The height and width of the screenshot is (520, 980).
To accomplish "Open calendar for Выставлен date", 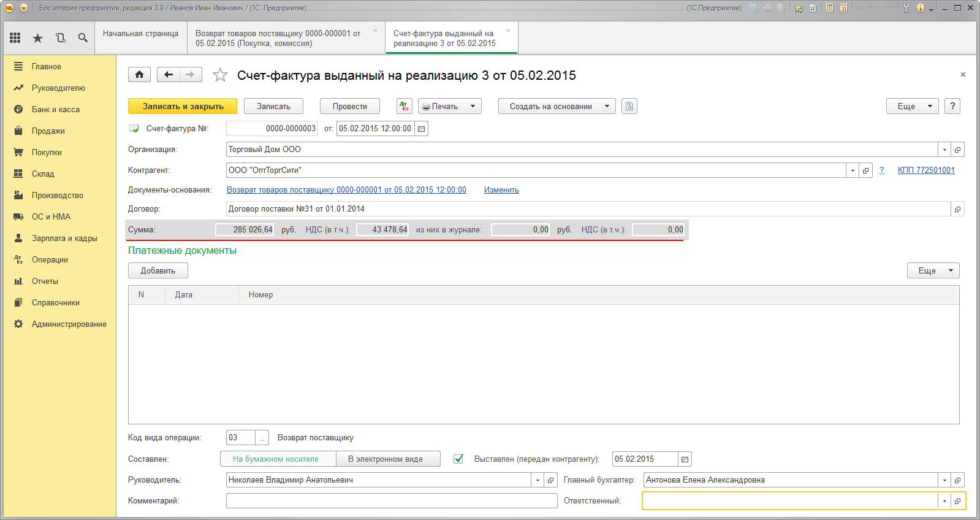I will click(x=685, y=459).
